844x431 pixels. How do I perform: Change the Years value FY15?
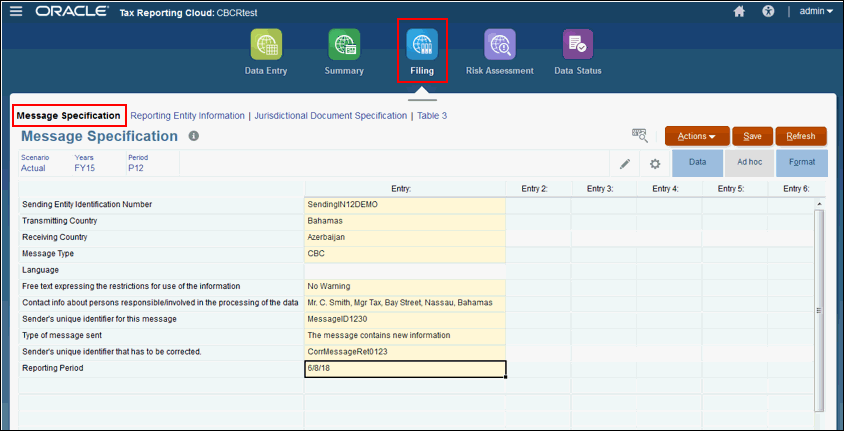(85, 168)
